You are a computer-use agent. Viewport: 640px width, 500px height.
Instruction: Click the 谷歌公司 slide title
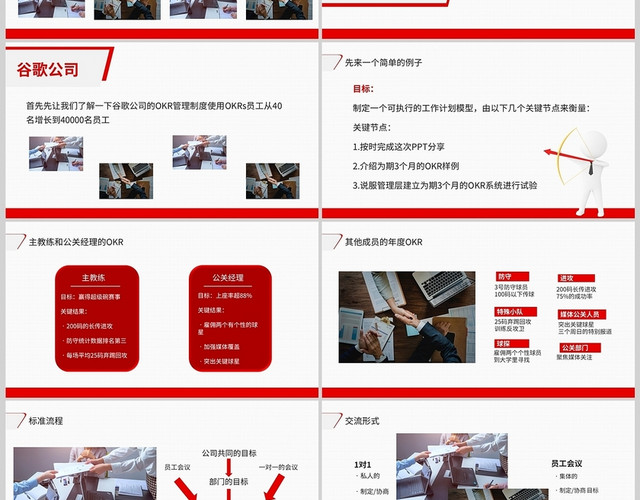click(48, 69)
